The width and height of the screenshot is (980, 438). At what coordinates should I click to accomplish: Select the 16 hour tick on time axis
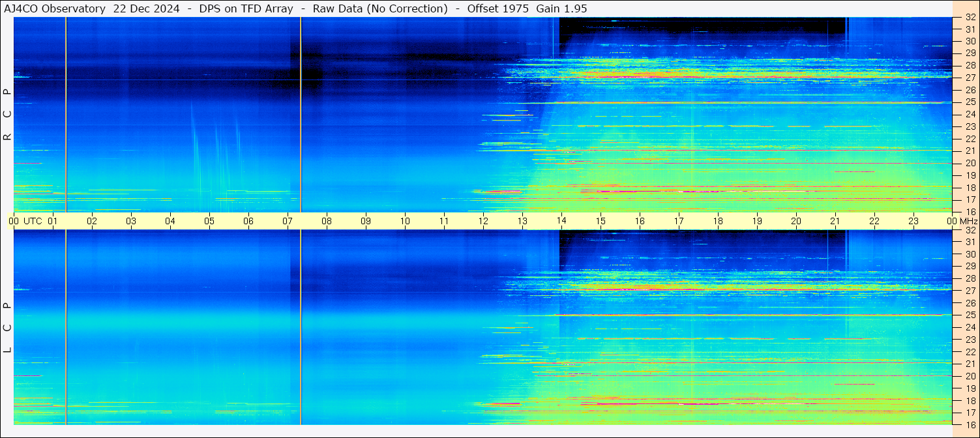640,221
